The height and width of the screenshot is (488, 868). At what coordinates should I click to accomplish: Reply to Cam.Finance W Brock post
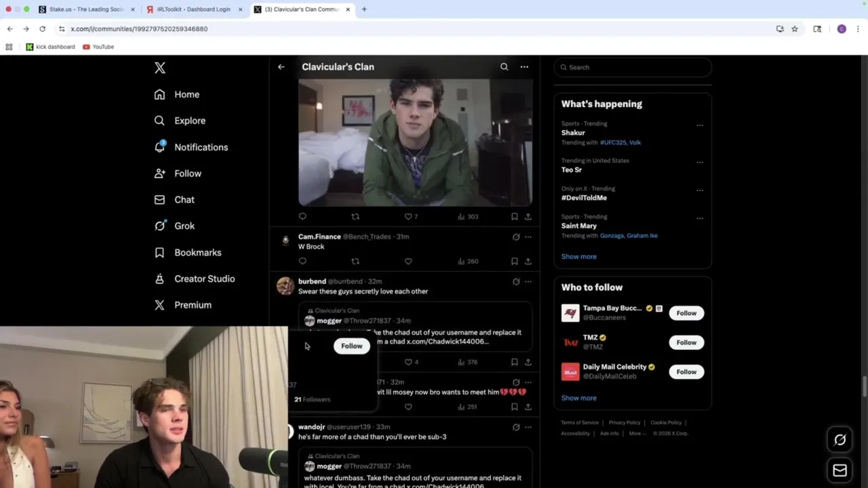[x=302, y=262]
